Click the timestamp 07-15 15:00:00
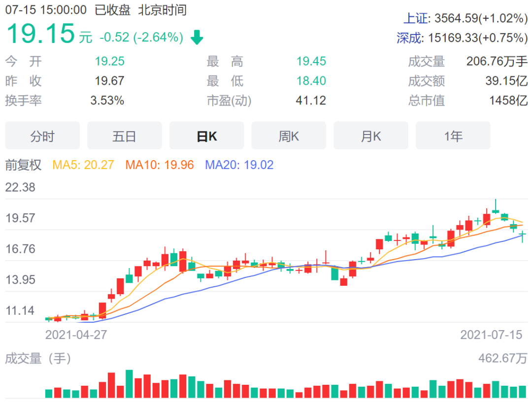 coord(46,10)
